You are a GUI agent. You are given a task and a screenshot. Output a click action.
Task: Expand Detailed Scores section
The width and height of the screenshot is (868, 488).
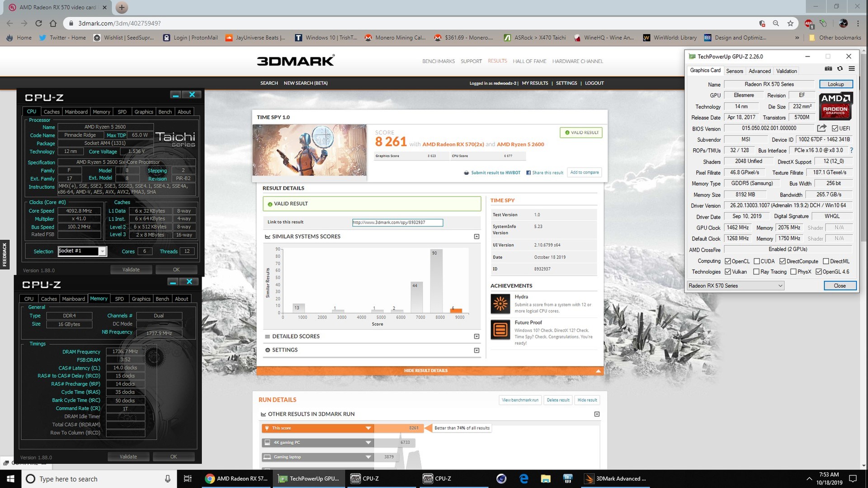(x=476, y=336)
